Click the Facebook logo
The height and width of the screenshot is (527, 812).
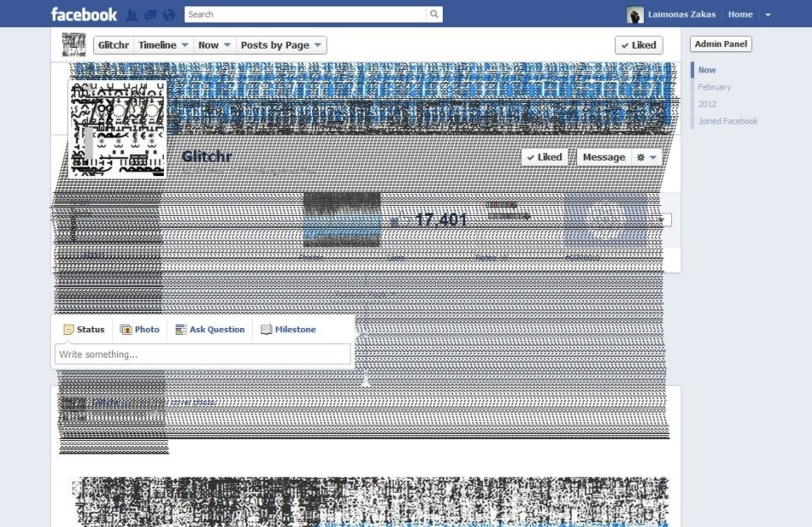coord(84,14)
